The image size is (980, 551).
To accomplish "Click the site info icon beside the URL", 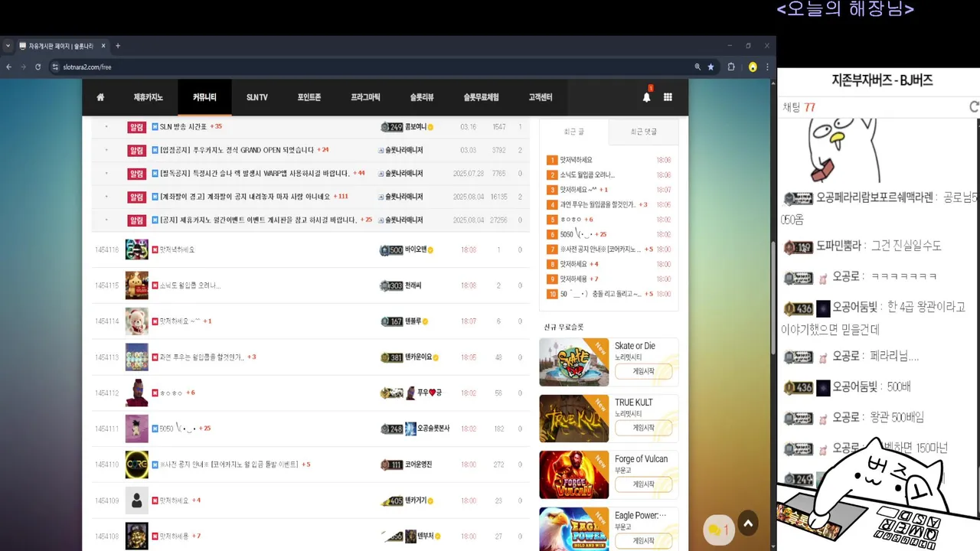I will click(x=55, y=67).
